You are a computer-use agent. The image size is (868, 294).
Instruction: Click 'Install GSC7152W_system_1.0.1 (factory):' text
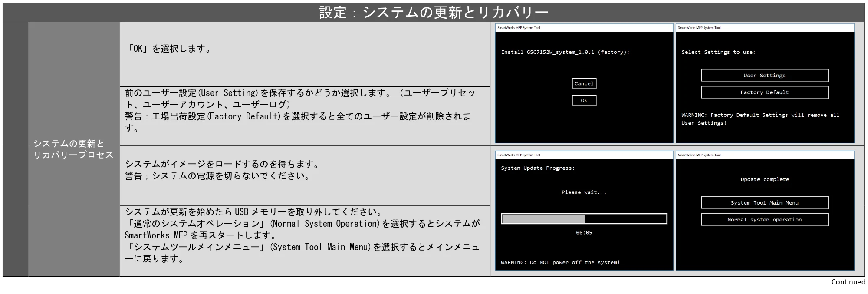565,52
